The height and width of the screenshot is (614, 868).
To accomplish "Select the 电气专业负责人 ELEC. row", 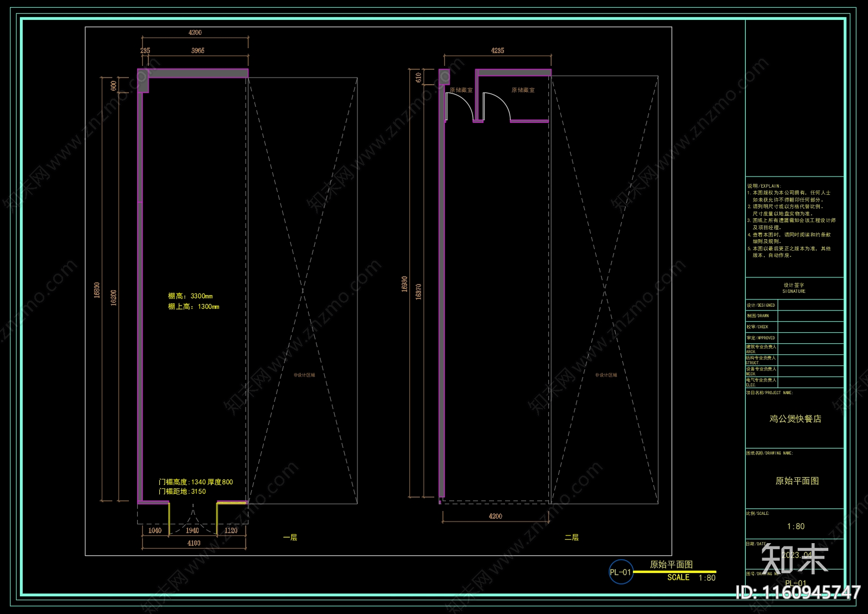I will 761,382.
